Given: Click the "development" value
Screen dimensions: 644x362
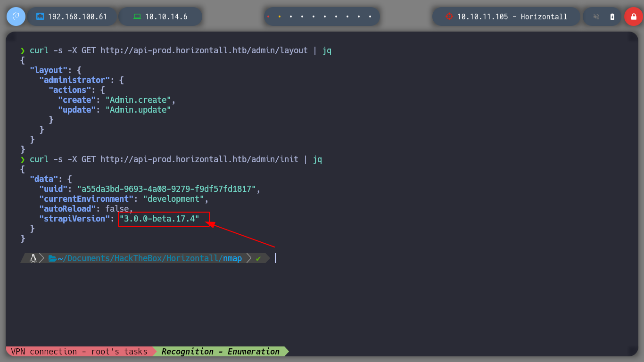Looking at the screenshot, I should (x=173, y=199).
